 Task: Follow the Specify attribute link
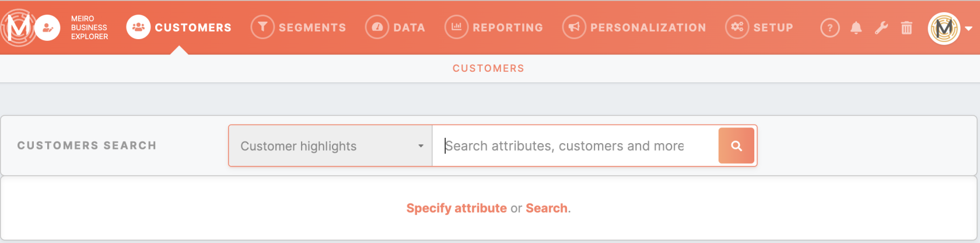[457, 208]
